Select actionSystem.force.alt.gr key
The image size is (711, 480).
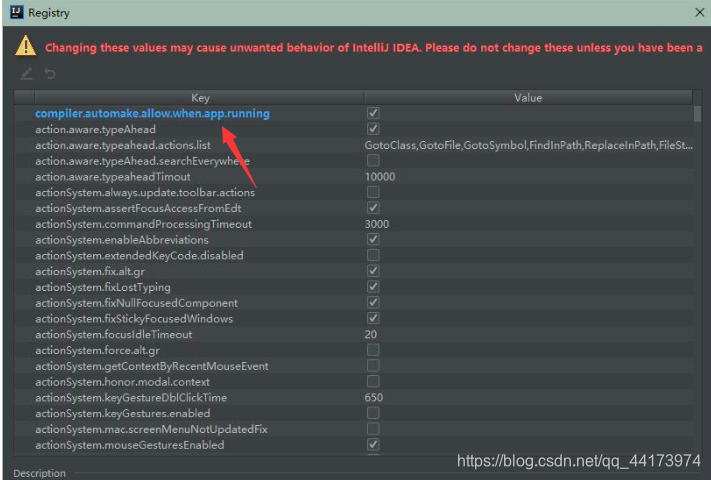[x=97, y=350]
